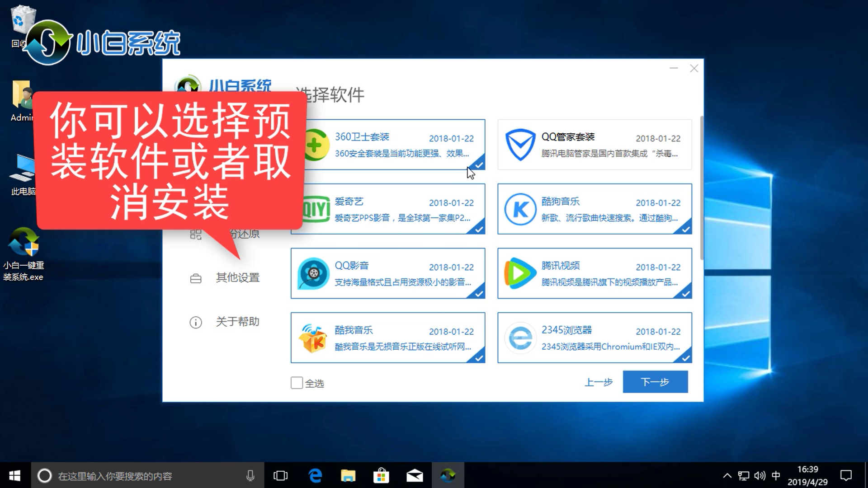Click the 2018-01-22 date on 酷我音乐 card
The width and height of the screenshot is (868, 488).
tap(451, 332)
